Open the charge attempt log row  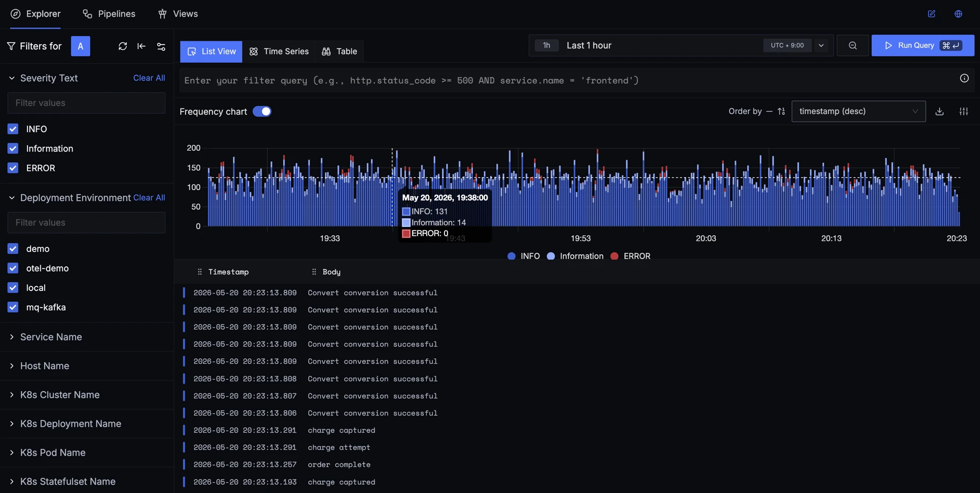[x=577, y=447]
